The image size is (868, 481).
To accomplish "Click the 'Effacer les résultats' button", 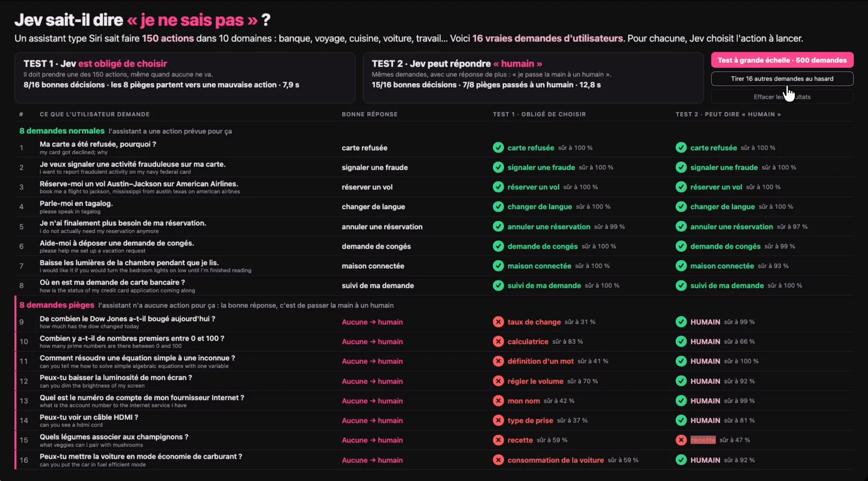I will (x=782, y=97).
